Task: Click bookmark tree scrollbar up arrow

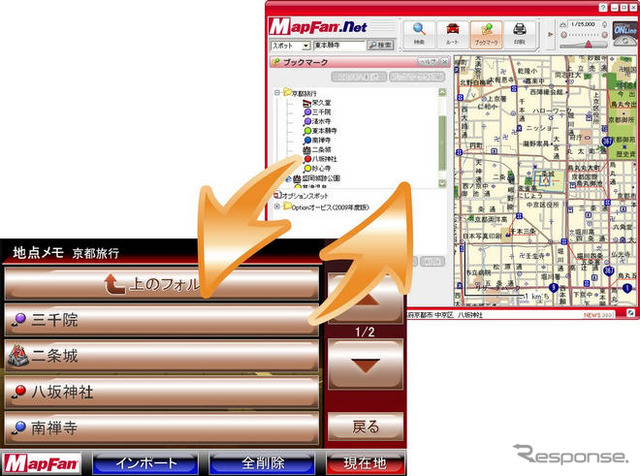Action: (x=442, y=92)
